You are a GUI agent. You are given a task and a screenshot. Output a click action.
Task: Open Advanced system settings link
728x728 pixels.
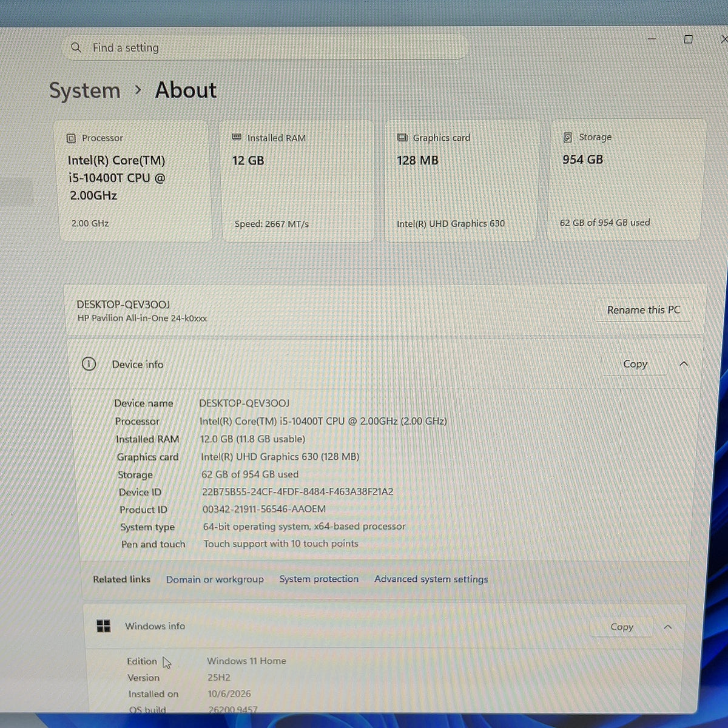(431, 579)
